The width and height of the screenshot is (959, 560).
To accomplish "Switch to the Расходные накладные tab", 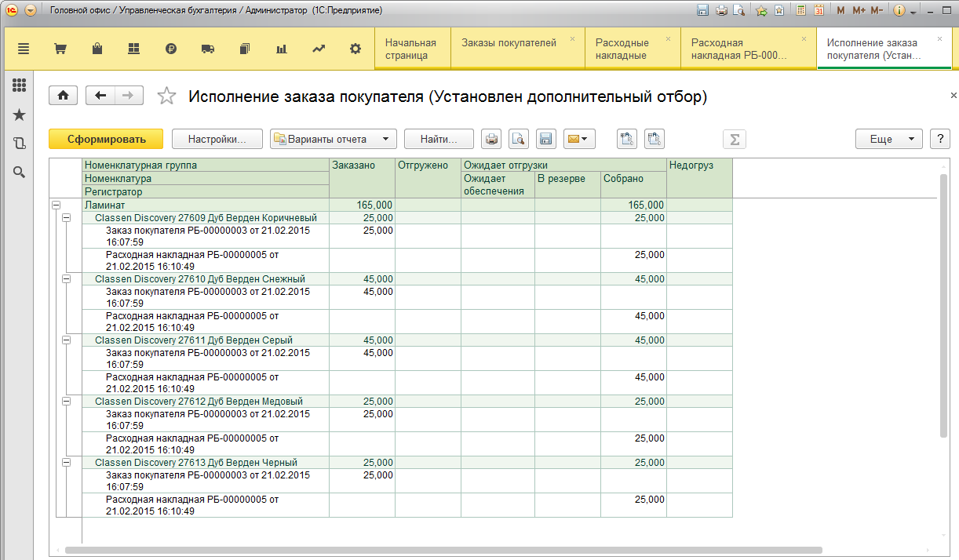I will 633,49.
